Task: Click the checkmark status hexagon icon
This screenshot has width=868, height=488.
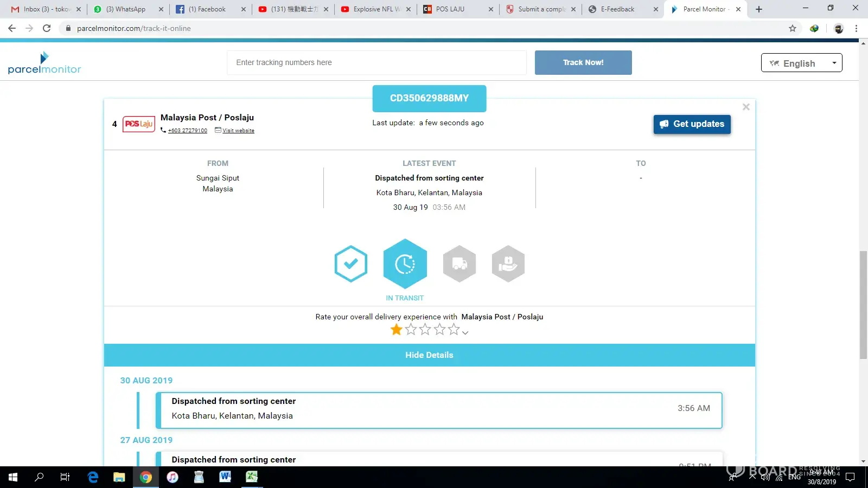Action: coord(351,264)
